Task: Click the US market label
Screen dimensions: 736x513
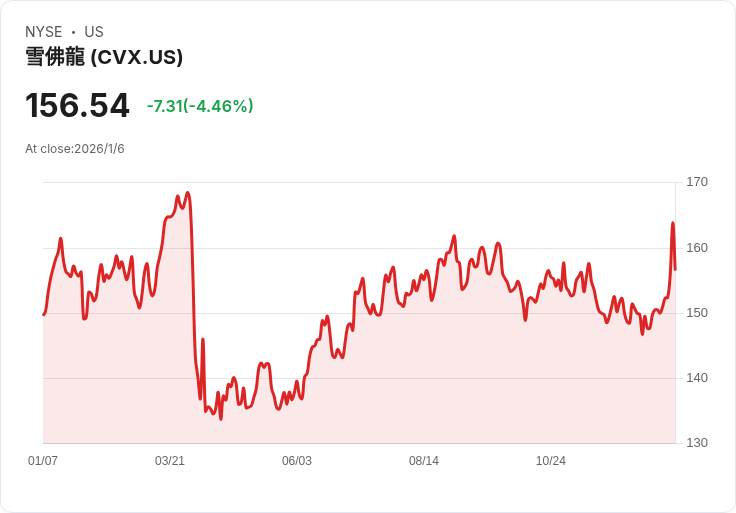Action: tap(94, 32)
